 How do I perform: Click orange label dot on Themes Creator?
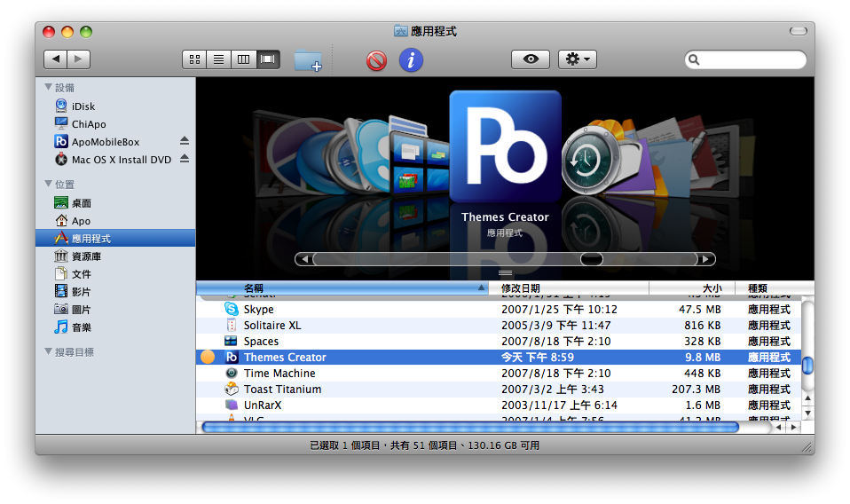click(x=208, y=357)
